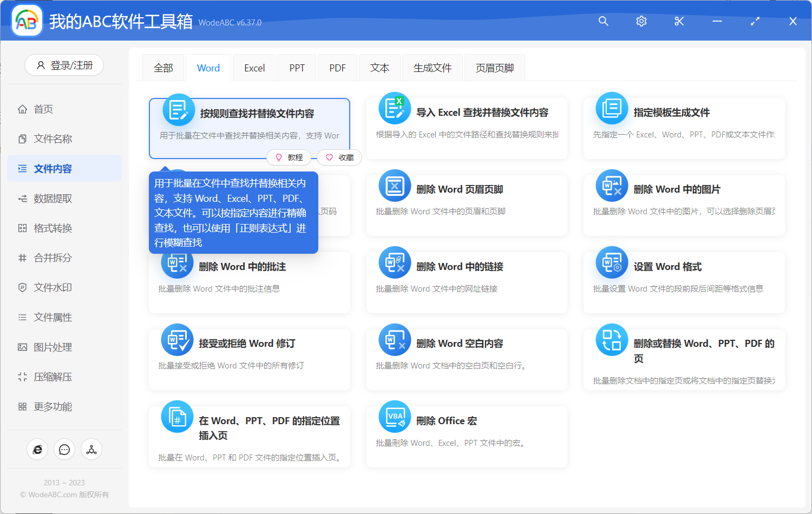Open the 页眉页脚 category tab
This screenshot has height=514, width=812.
click(x=494, y=67)
